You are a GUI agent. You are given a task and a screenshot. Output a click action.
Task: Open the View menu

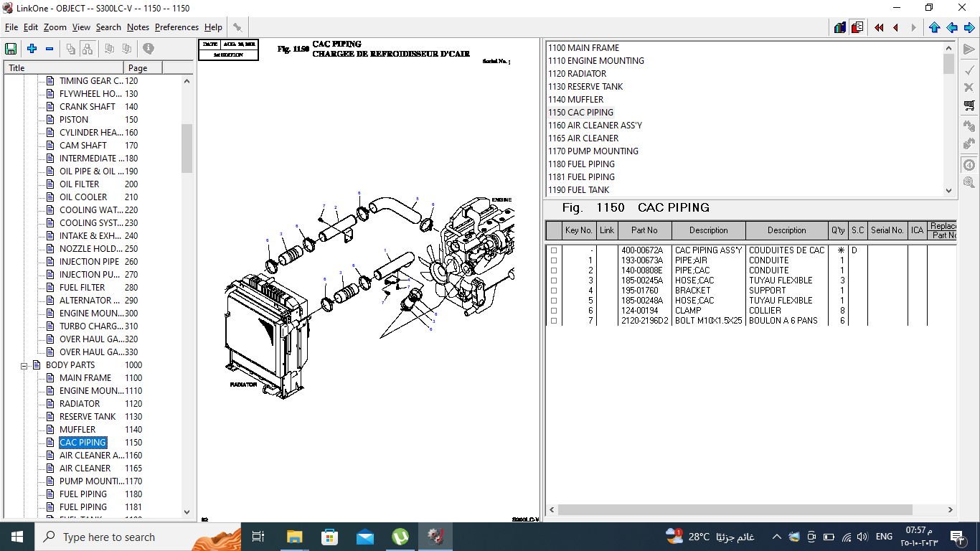[81, 27]
